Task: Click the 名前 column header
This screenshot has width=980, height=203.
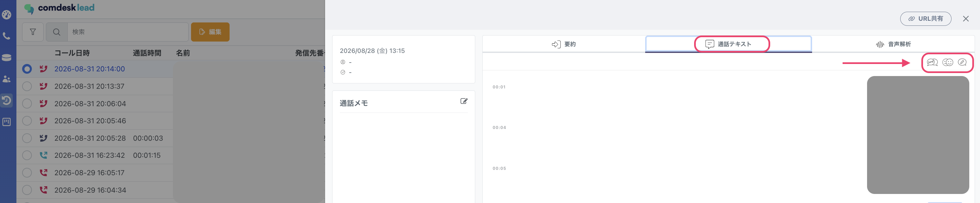Action: pos(183,53)
